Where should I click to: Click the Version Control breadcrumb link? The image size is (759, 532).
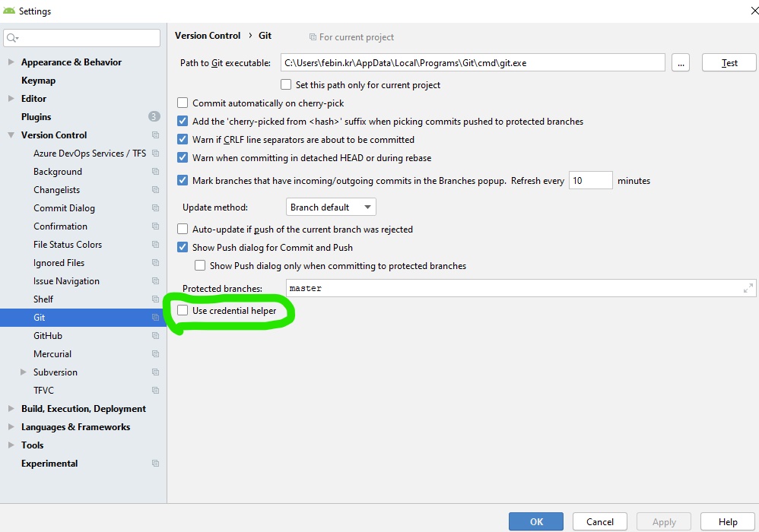[x=207, y=36]
